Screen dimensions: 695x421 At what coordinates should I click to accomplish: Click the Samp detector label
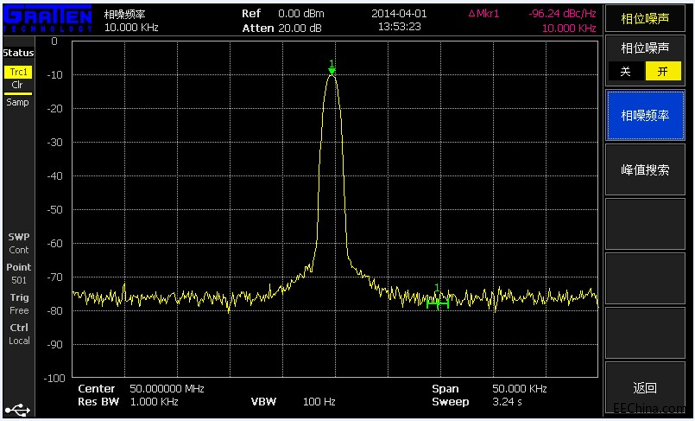click(x=17, y=102)
